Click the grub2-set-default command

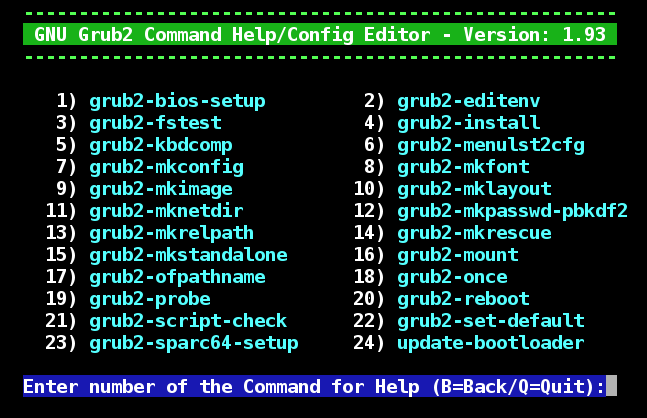click(x=491, y=321)
